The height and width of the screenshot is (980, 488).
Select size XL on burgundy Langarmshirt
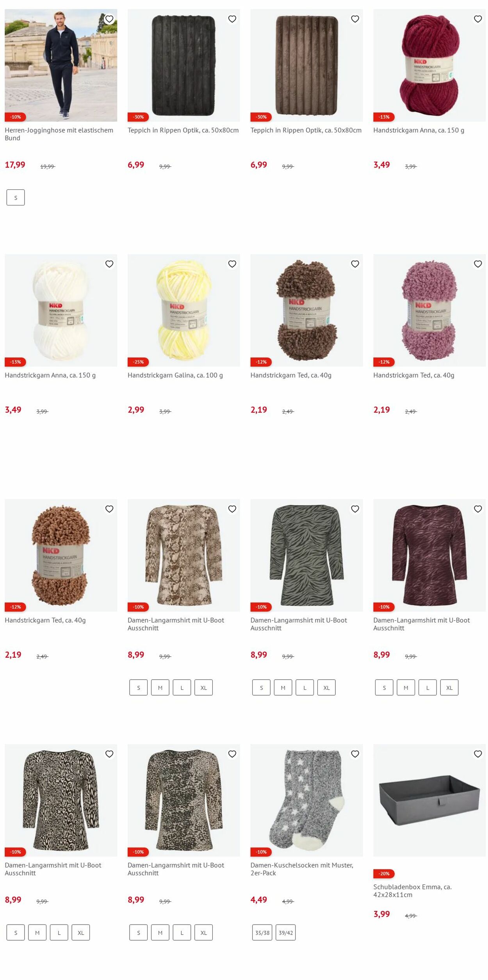coord(449,687)
